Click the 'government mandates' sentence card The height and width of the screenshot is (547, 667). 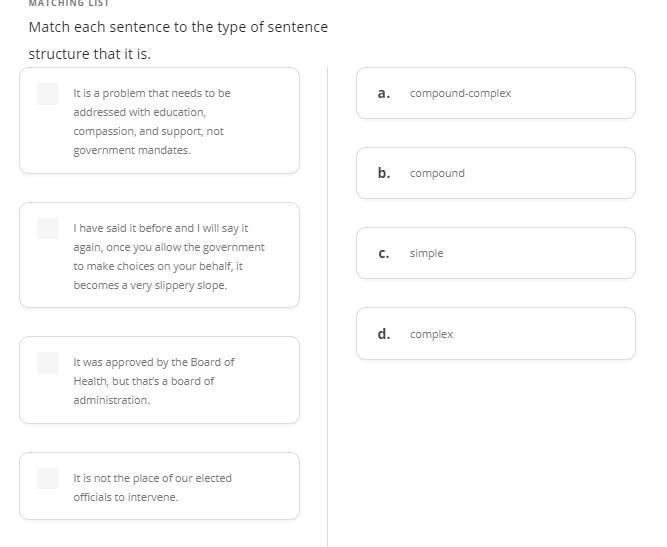[x=160, y=121]
